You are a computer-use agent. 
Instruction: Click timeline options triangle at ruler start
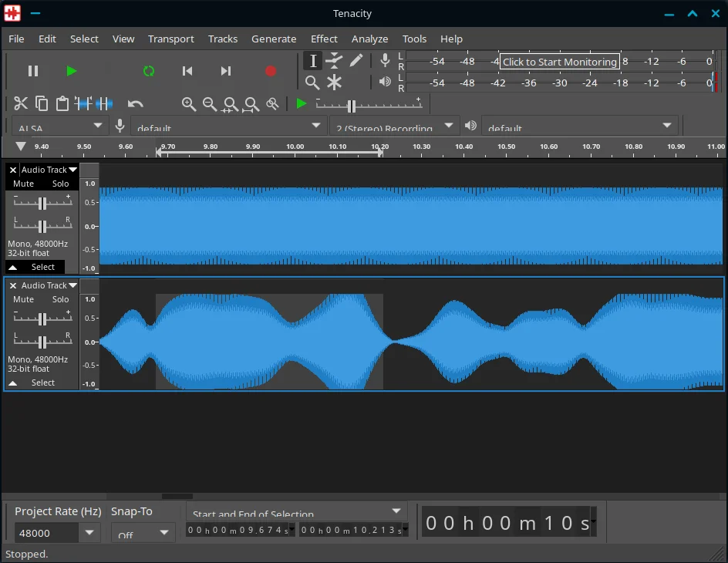point(20,147)
